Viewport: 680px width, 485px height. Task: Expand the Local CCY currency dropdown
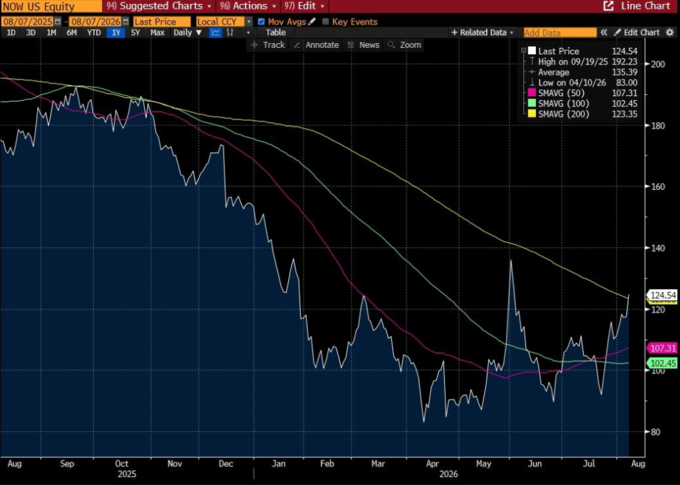tap(248, 22)
